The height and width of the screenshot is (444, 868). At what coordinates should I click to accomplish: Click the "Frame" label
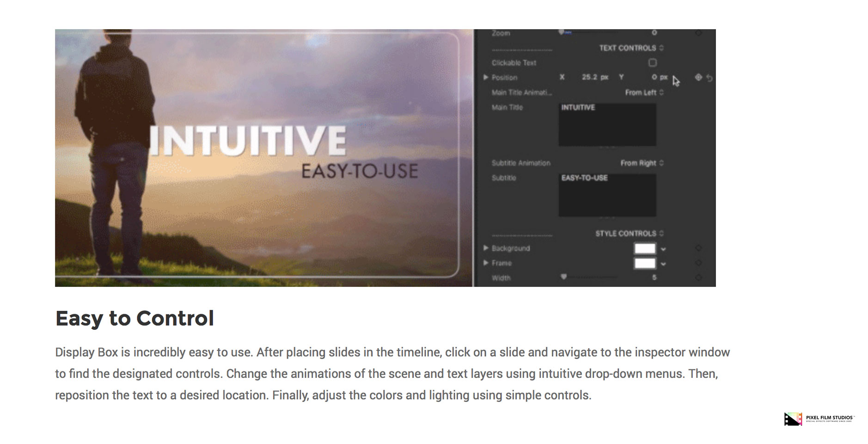(x=501, y=263)
